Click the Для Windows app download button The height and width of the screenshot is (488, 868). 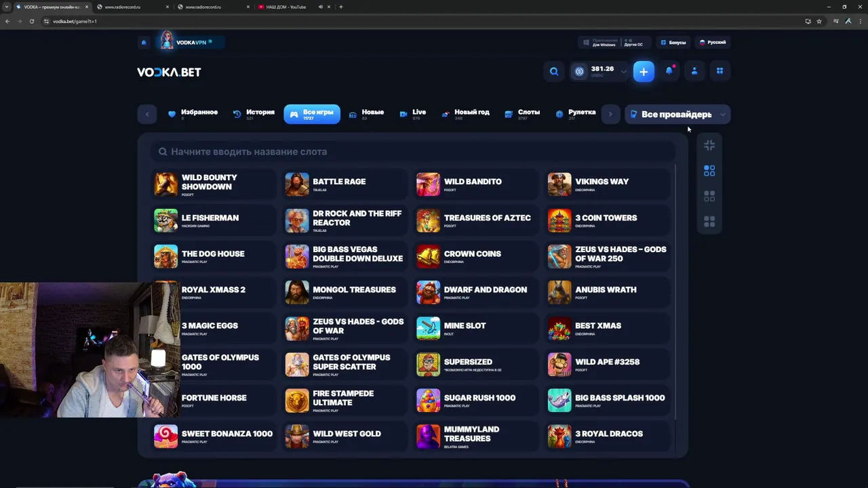599,42
